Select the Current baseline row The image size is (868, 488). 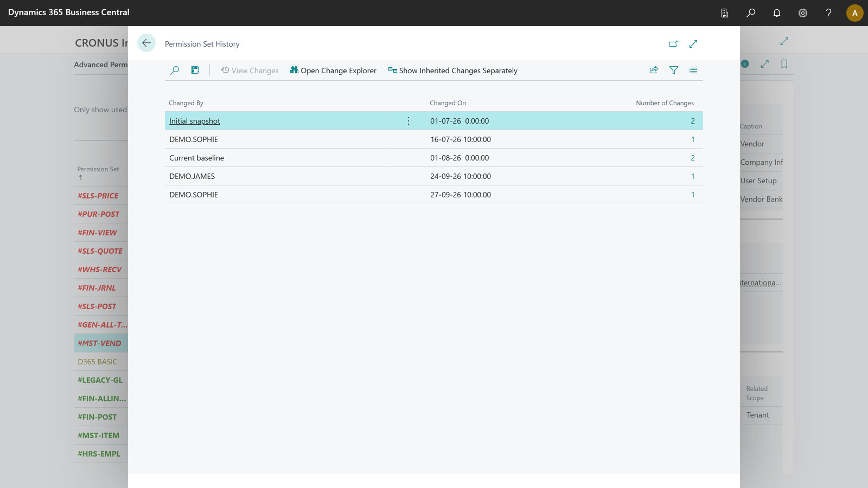point(434,158)
